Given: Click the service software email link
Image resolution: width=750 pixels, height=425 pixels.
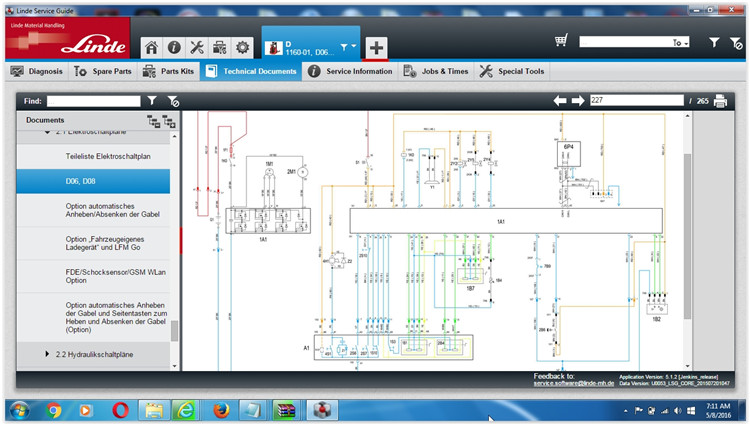Looking at the screenshot, I should [574, 383].
